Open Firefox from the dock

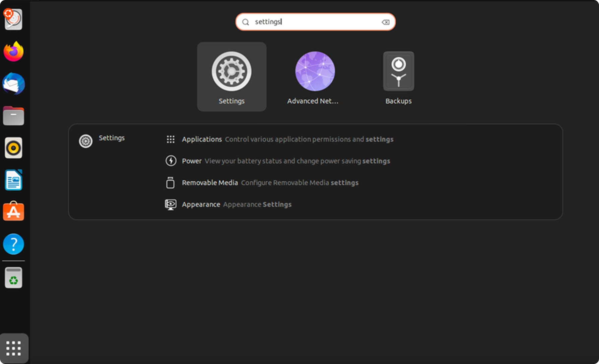click(x=13, y=52)
